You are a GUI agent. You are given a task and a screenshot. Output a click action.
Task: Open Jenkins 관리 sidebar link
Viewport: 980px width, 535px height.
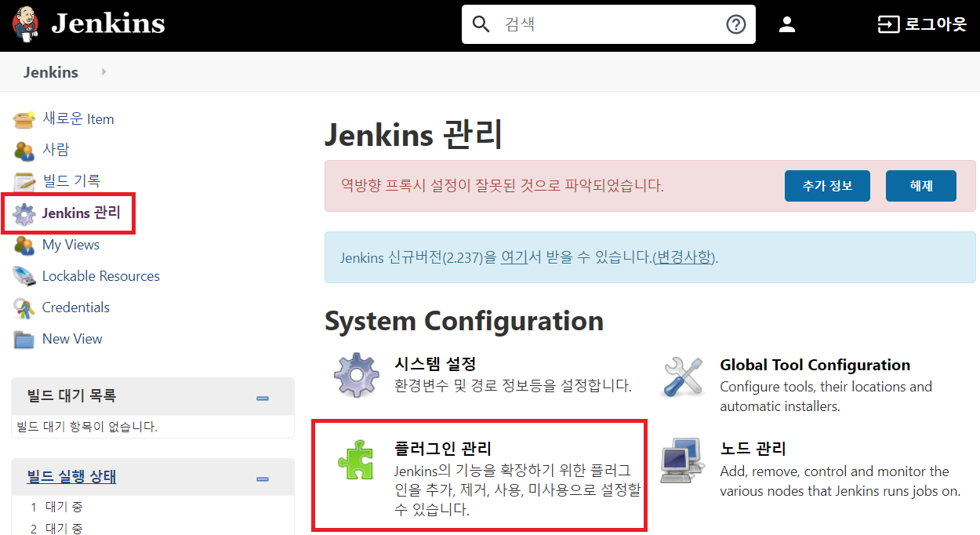point(82,213)
